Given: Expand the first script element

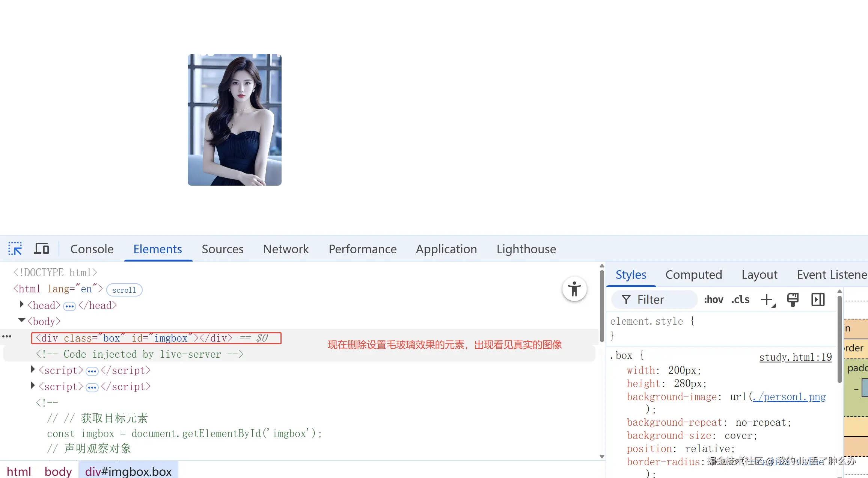Looking at the screenshot, I should point(33,369).
